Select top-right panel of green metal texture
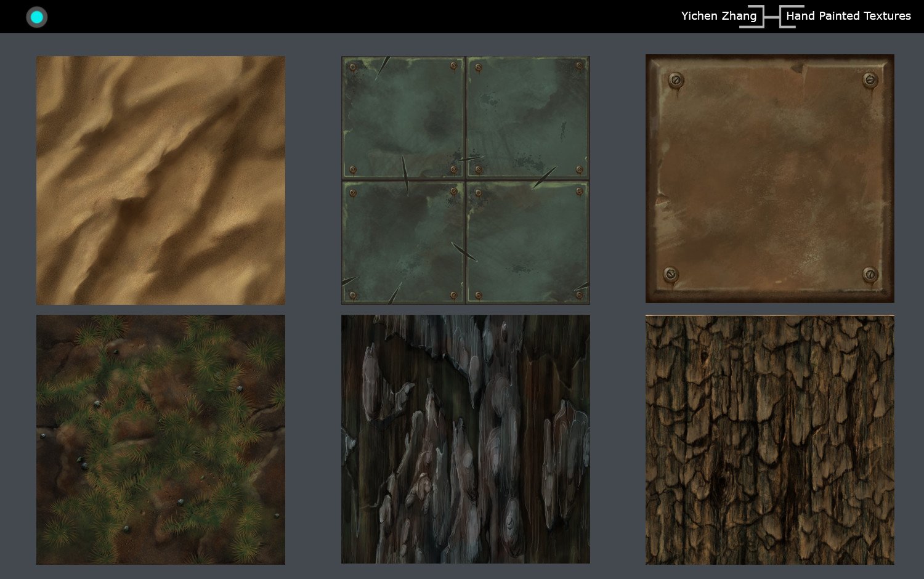This screenshot has width=924, height=579. pos(528,117)
